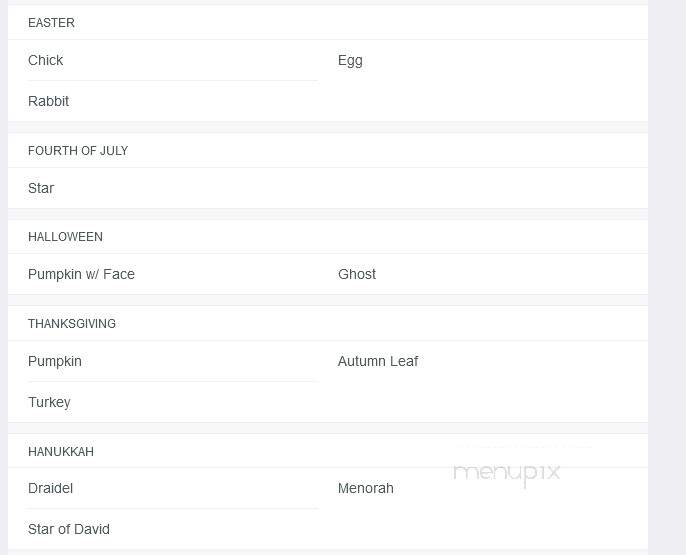Click the divider line below Chick

pos(173,80)
